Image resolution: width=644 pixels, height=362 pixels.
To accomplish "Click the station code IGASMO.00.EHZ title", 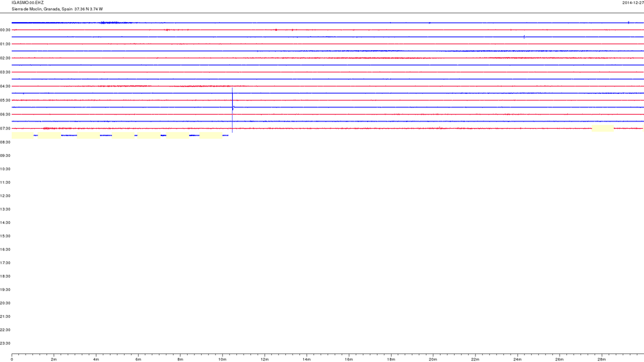I will pyautogui.click(x=28, y=3).
